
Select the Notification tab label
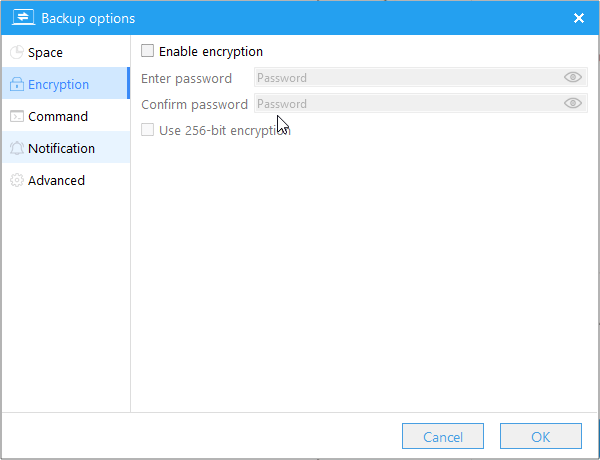click(x=61, y=149)
